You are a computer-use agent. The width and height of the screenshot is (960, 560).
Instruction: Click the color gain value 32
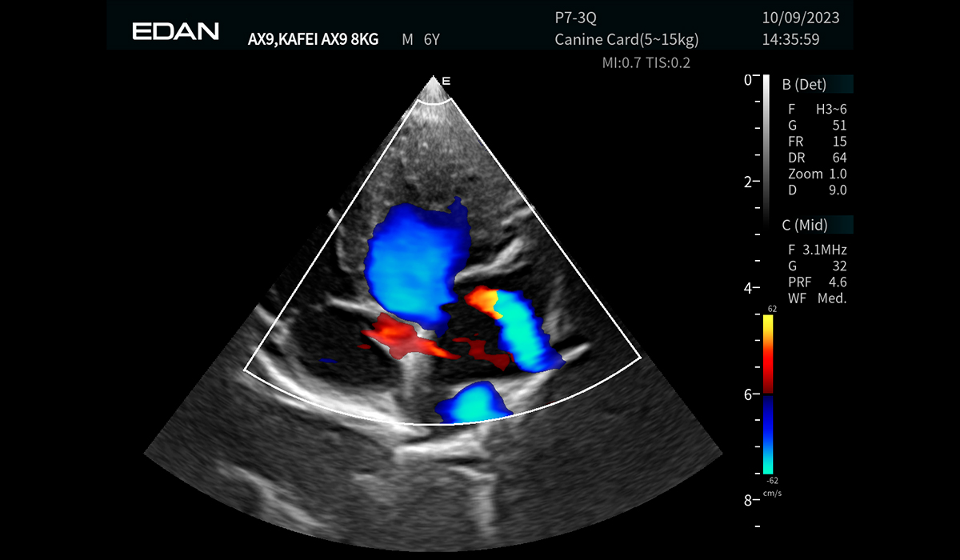839,266
